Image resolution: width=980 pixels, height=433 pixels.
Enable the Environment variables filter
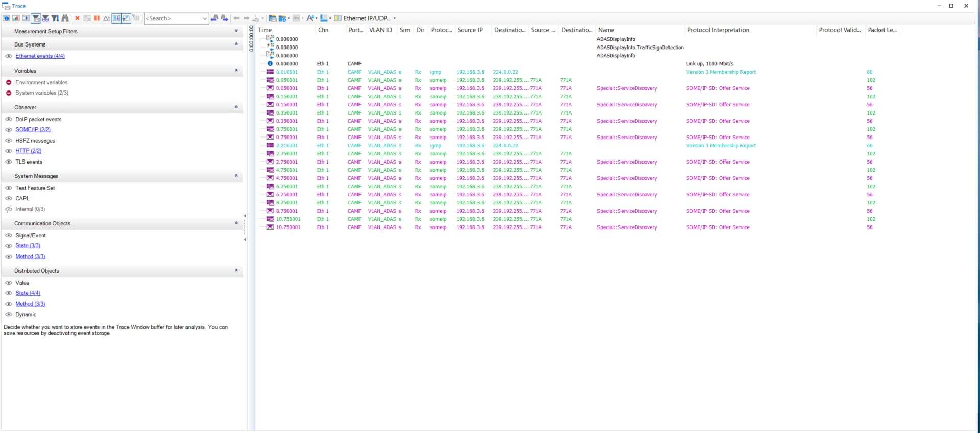pyautogui.click(x=9, y=82)
